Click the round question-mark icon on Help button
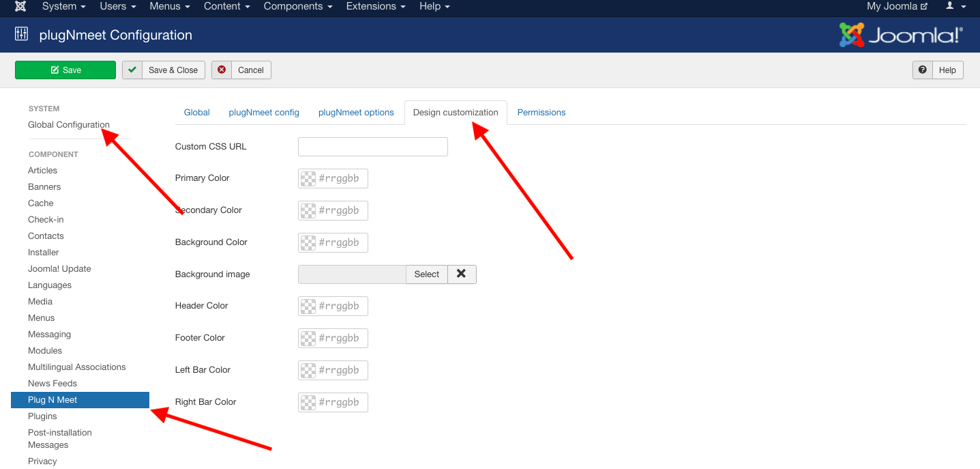The height and width of the screenshot is (469, 980). 922,70
